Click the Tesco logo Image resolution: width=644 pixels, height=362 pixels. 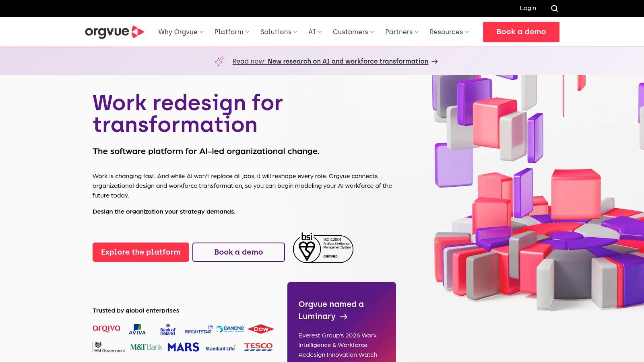(258, 346)
